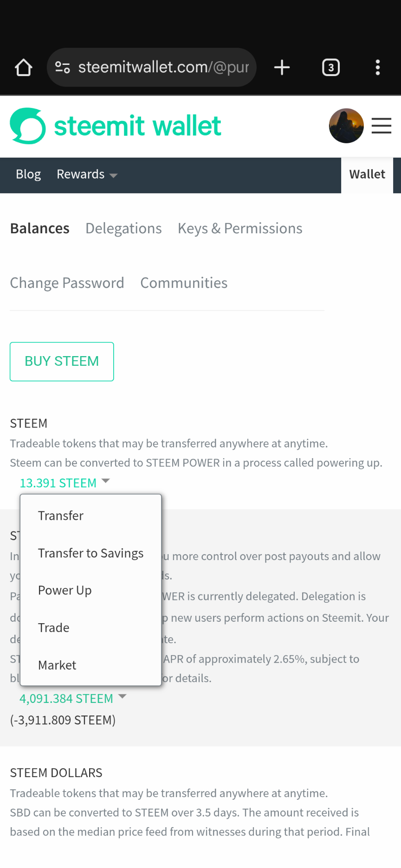
Task: Choose Transfer to Savings option
Action: 91,553
